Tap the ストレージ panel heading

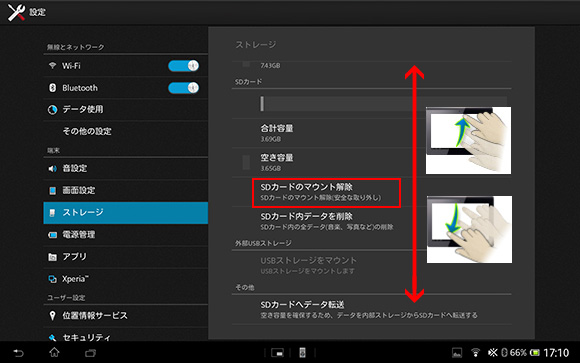click(x=256, y=45)
